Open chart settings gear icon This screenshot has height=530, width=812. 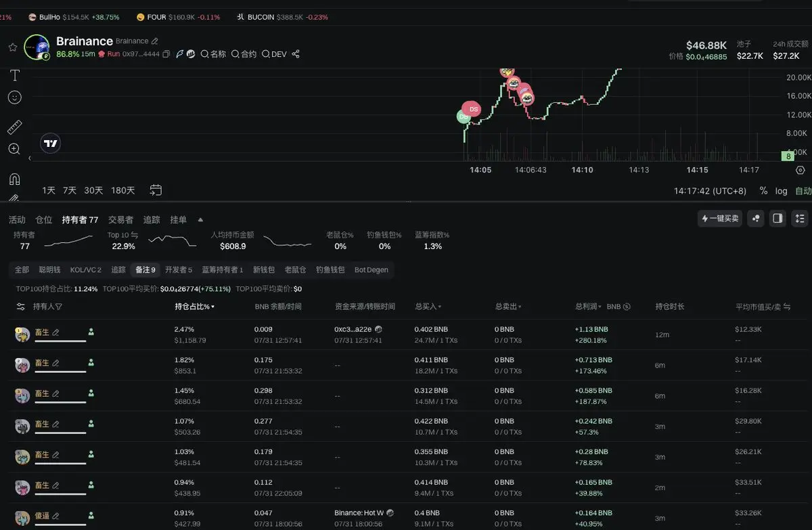coord(800,170)
